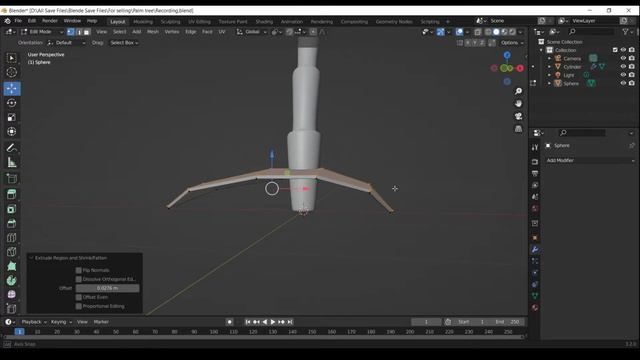Select the Knife tool
Image resolution: width=640 pixels, height=360 pixels.
point(11,252)
